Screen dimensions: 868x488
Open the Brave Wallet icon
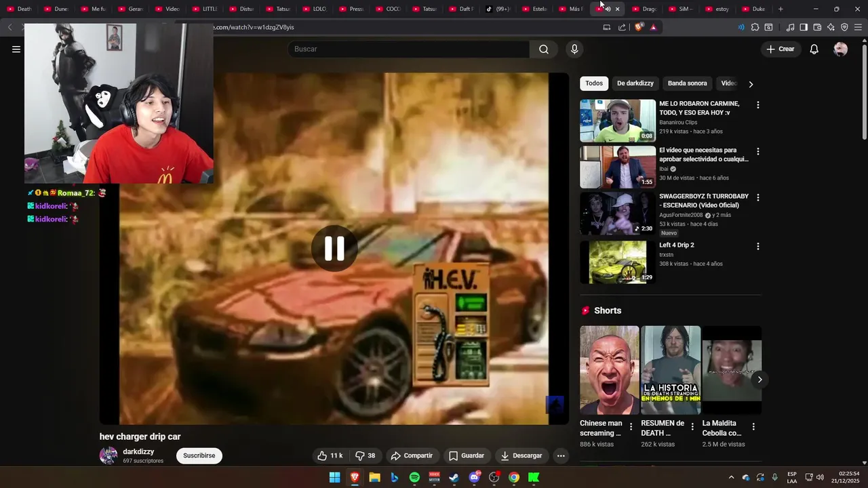pyautogui.click(x=817, y=27)
